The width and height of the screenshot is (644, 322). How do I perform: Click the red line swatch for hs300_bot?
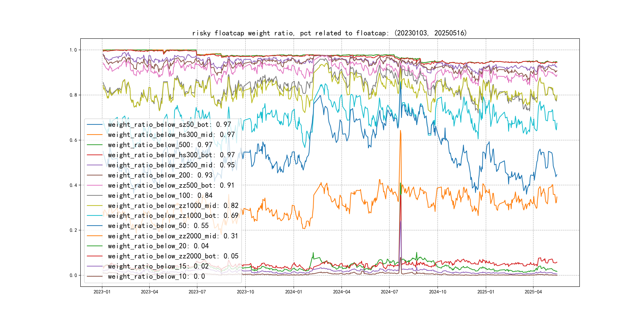click(x=94, y=155)
